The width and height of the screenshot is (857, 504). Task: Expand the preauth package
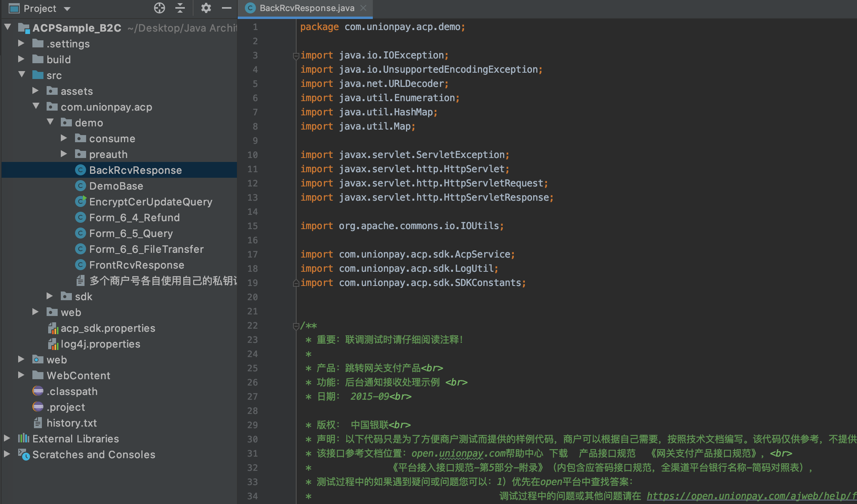coord(64,154)
